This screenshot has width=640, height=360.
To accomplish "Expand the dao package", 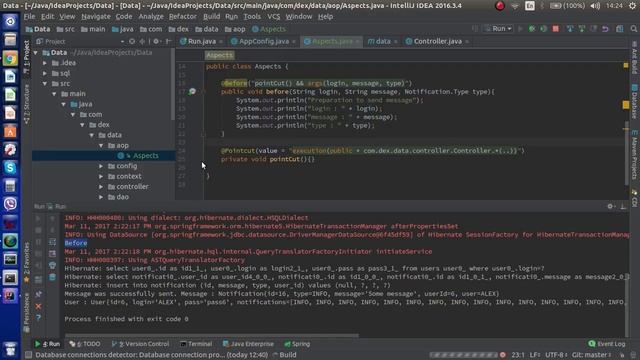I will coord(101,197).
